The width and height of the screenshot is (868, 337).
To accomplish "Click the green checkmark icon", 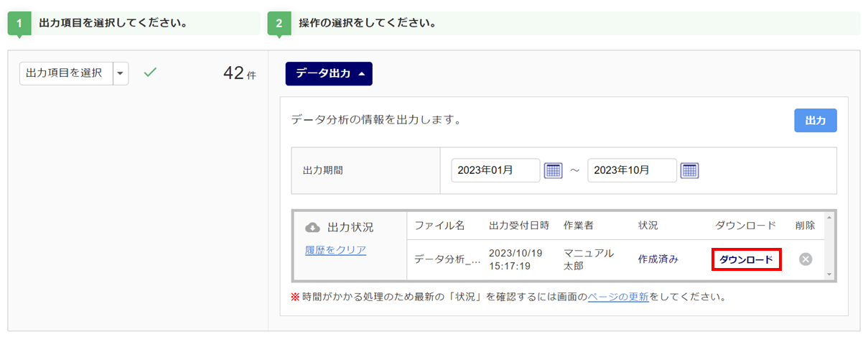I will [150, 73].
